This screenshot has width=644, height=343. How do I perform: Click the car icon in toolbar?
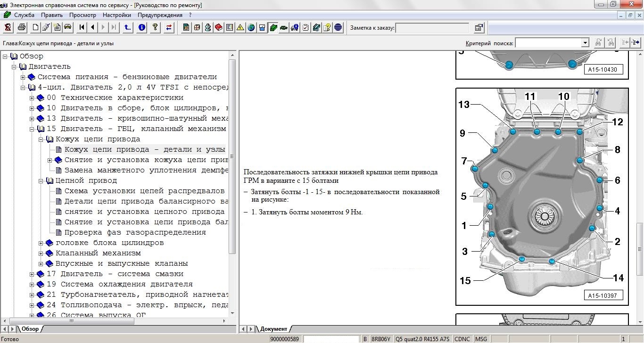click(x=68, y=27)
